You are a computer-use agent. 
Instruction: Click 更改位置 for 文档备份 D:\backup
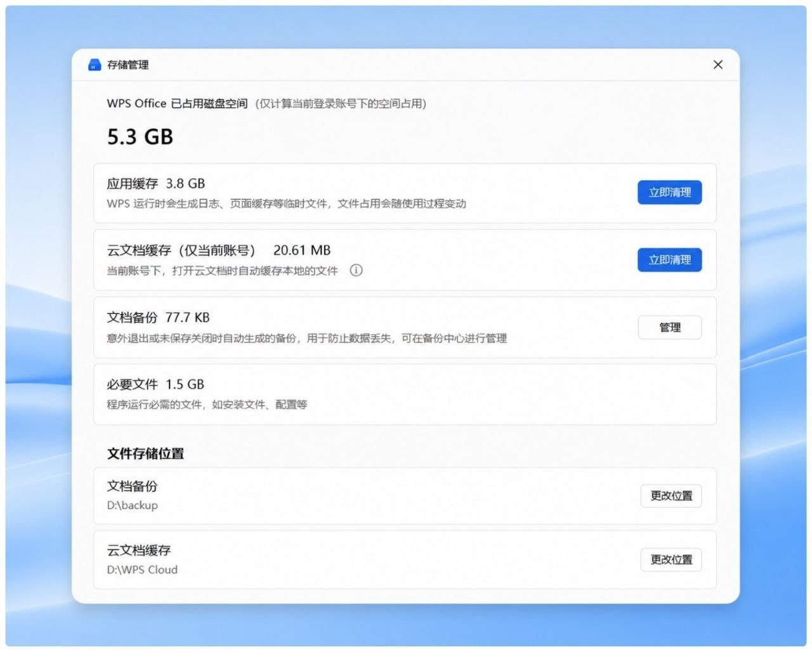[671, 496]
